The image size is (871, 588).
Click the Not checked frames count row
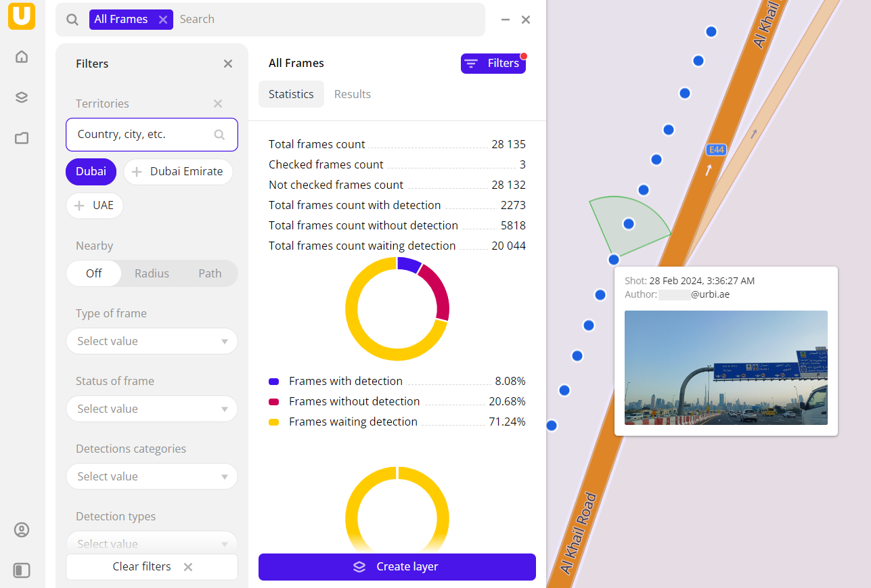coord(397,185)
